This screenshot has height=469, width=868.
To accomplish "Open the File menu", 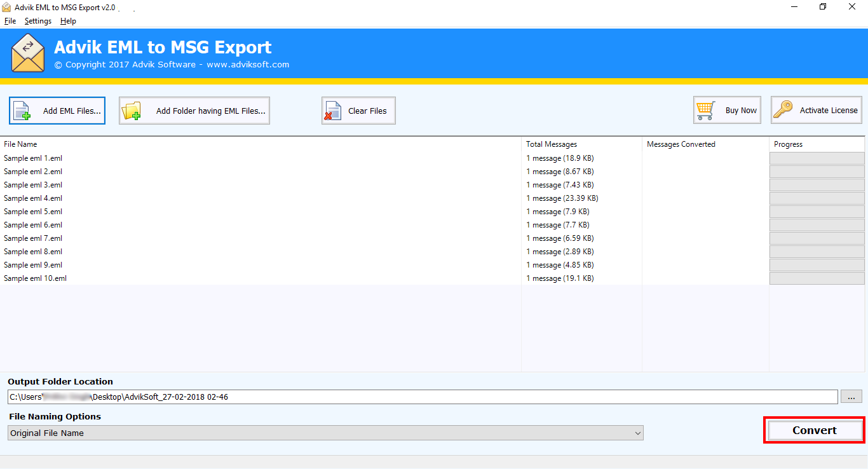I will click(x=10, y=21).
